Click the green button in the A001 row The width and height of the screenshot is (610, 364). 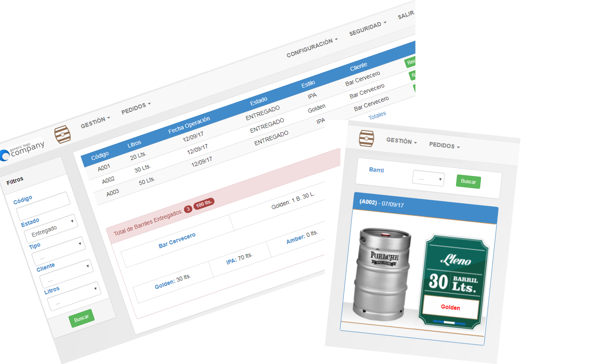[x=410, y=62]
